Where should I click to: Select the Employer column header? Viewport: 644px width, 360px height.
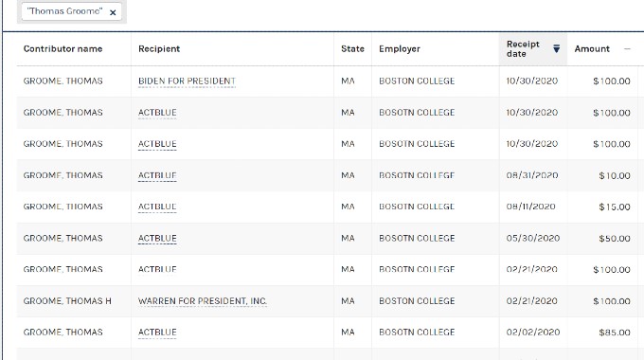400,49
